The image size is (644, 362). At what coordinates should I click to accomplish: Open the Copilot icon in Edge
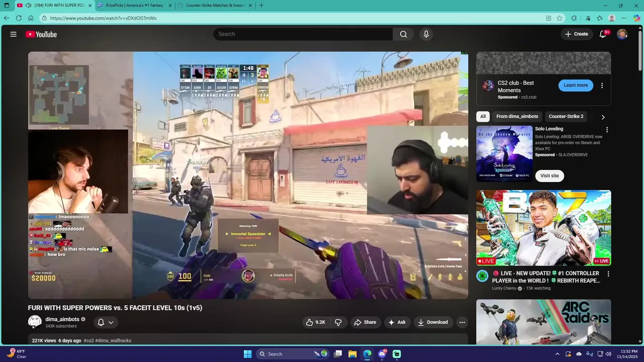click(636, 18)
